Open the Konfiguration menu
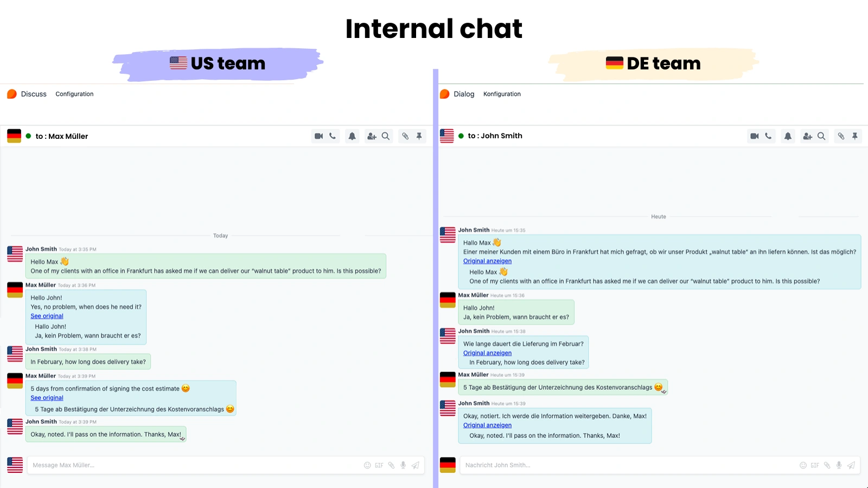868x488 pixels. (502, 94)
